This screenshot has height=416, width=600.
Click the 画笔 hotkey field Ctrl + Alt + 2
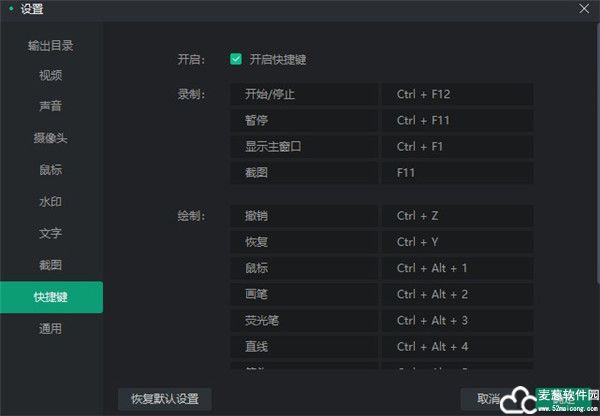(457, 294)
